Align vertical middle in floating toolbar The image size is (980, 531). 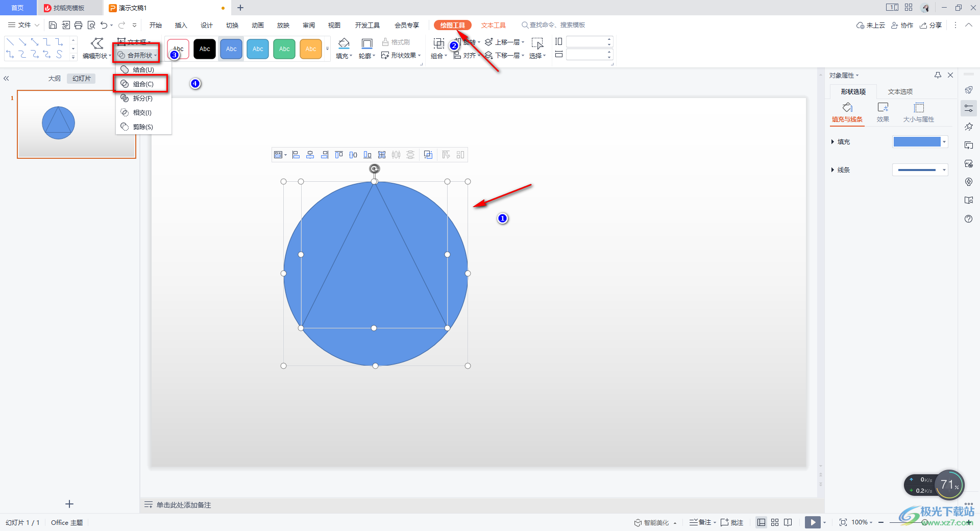click(353, 155)
